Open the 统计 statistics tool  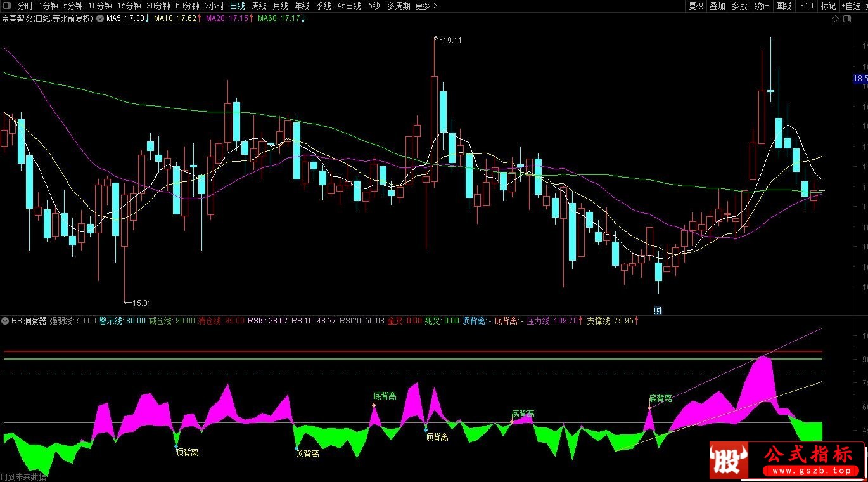[762, 6]
